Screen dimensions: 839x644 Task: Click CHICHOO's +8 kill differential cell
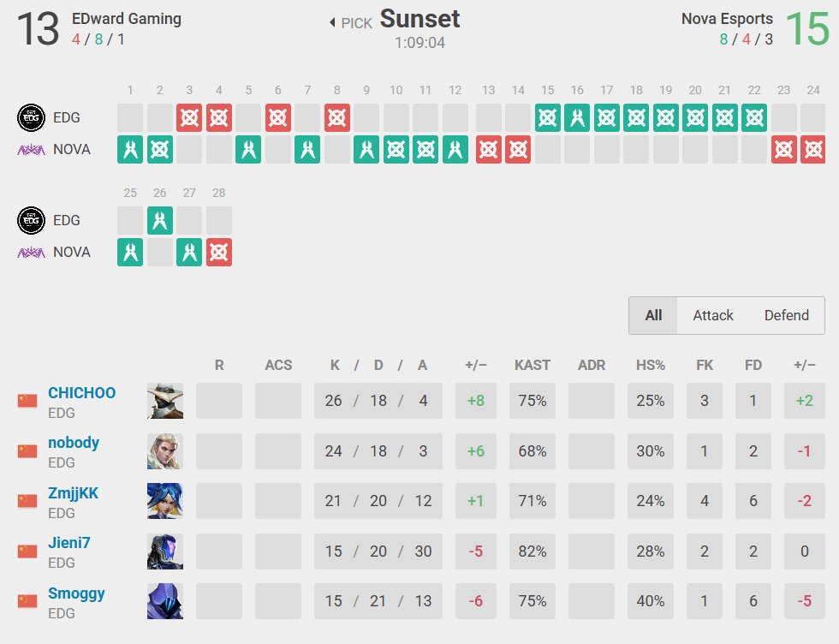point(476,401)
